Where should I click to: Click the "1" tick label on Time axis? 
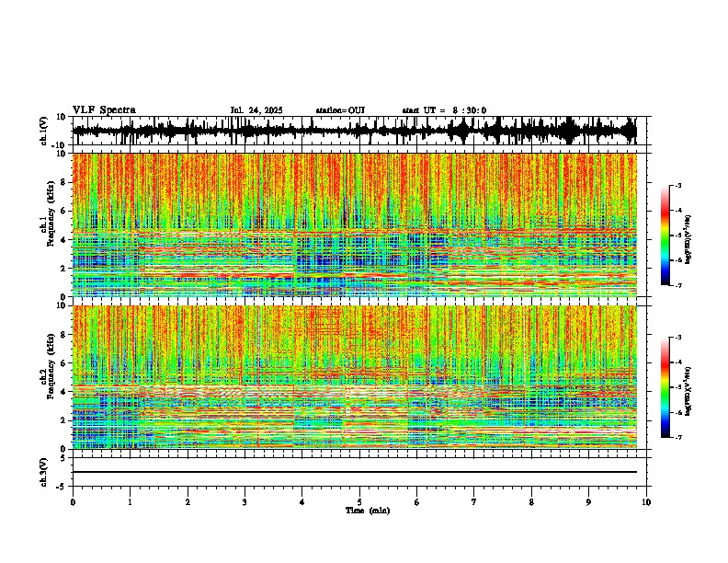pos(130,502)
